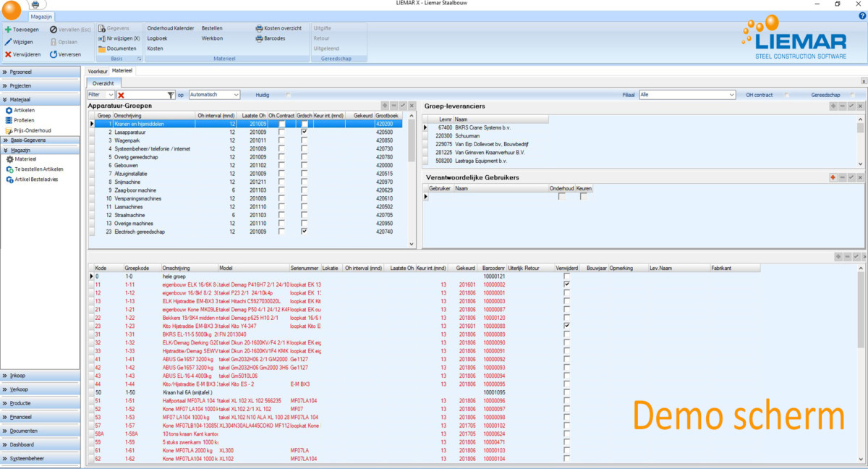
Task: Open Kosten overzicht print option
Action: point(278,28)
